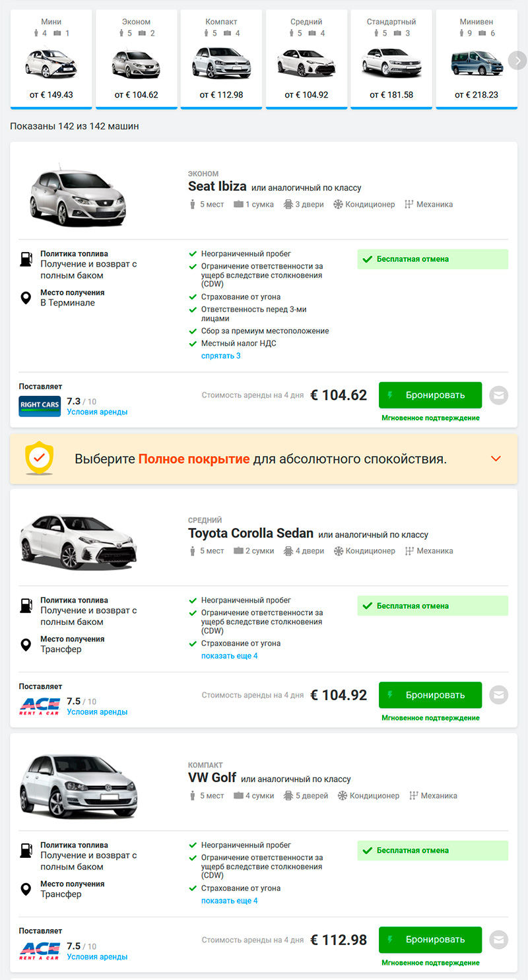Image resolution: width=528 pixels, height=980 pixels.
Task: Select the Стандартный car category tab
Action: tap(391, 59)
